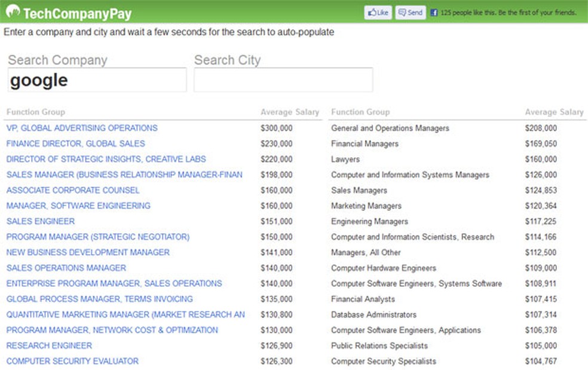Open Global Process Manager, Terms Invoicing

(100, 299)
